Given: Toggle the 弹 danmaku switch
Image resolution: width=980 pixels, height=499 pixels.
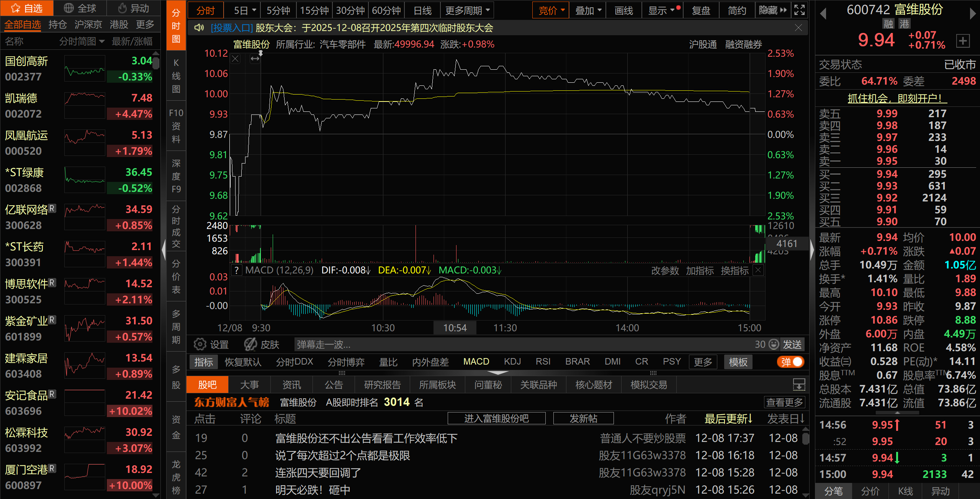Looking at the screenshot, I should point(790,362).
